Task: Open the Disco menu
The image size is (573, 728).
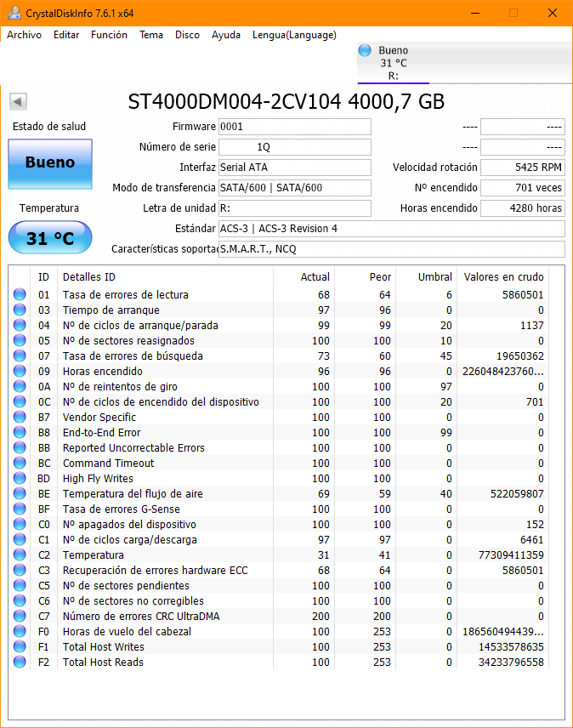Action: (x=187, y=35)
